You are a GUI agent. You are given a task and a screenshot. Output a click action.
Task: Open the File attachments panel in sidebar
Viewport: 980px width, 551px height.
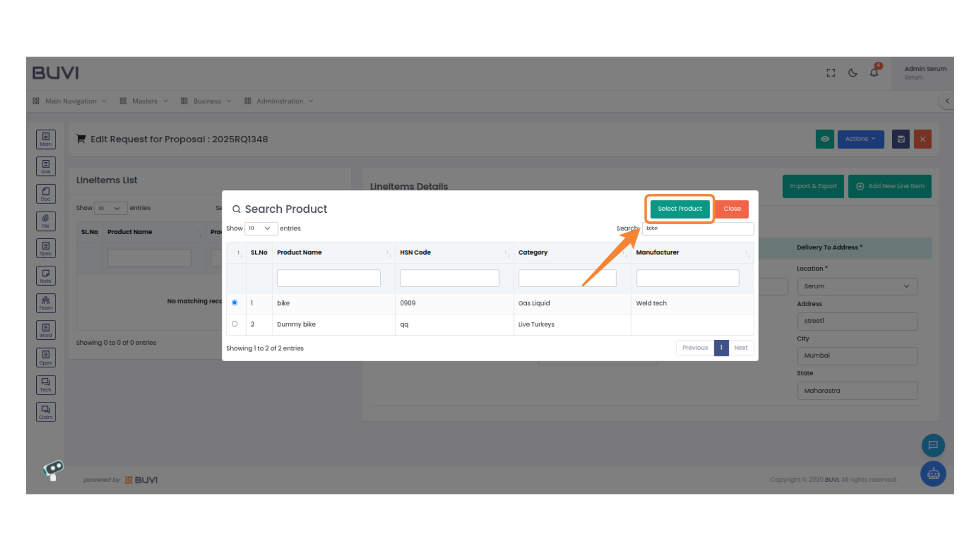click(x=46, y=221)
